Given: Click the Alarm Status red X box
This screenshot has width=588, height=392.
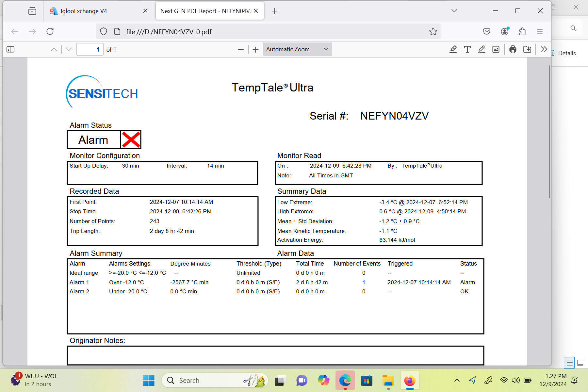Looking at the screenshot, I should click(x=131, y=140).
